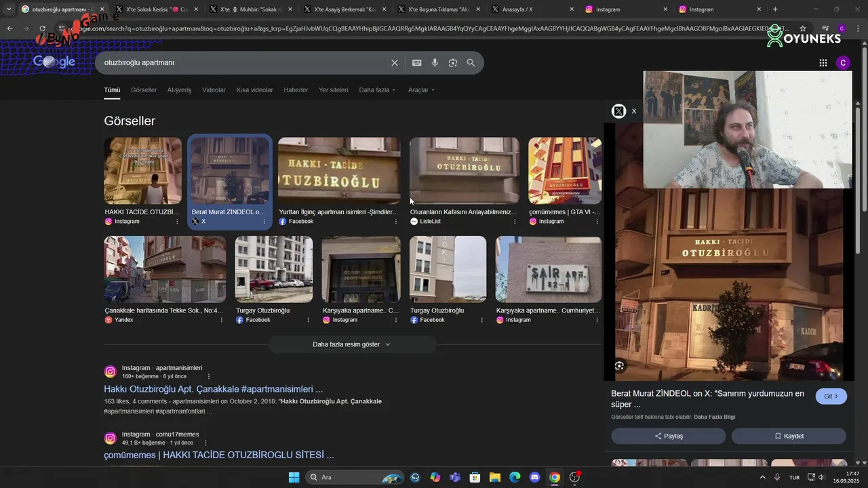Open options for apartmanisimleri Instagram web result

point(209,376)
